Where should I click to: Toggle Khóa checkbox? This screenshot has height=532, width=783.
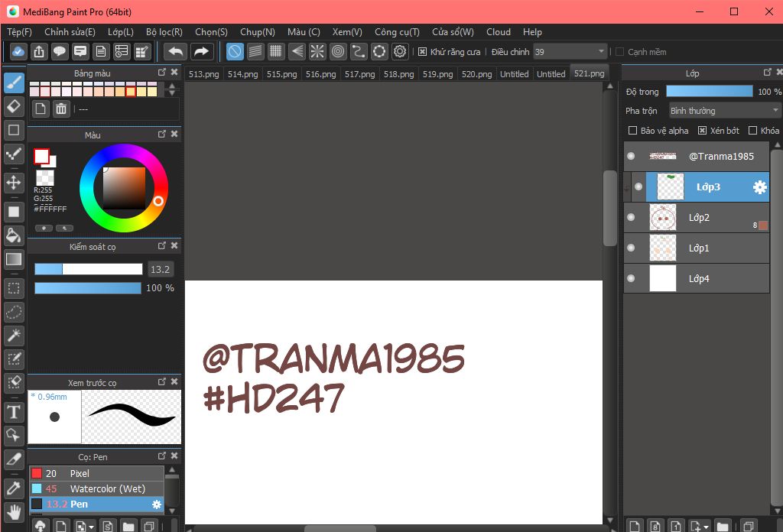[752, 130]
